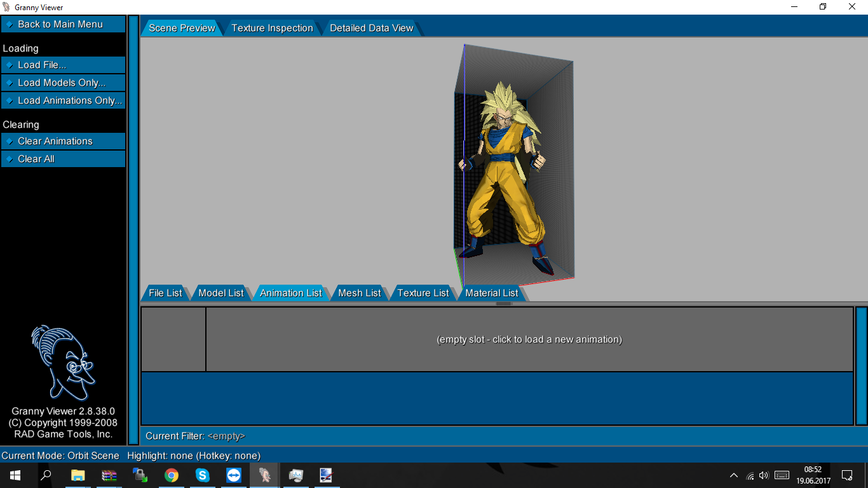Open the Windows Start menu
The image size is (868, 488).
pyautogui.click(x=15, y=475)
